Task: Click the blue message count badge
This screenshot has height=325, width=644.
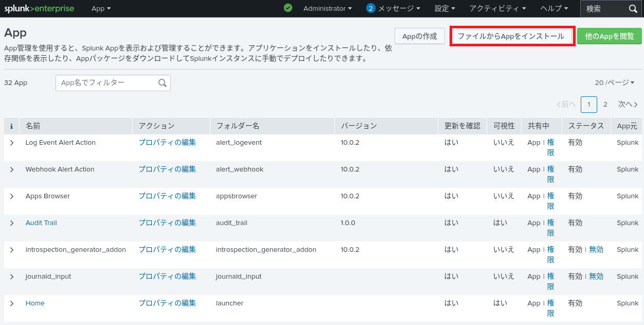Action: (370, 8)
